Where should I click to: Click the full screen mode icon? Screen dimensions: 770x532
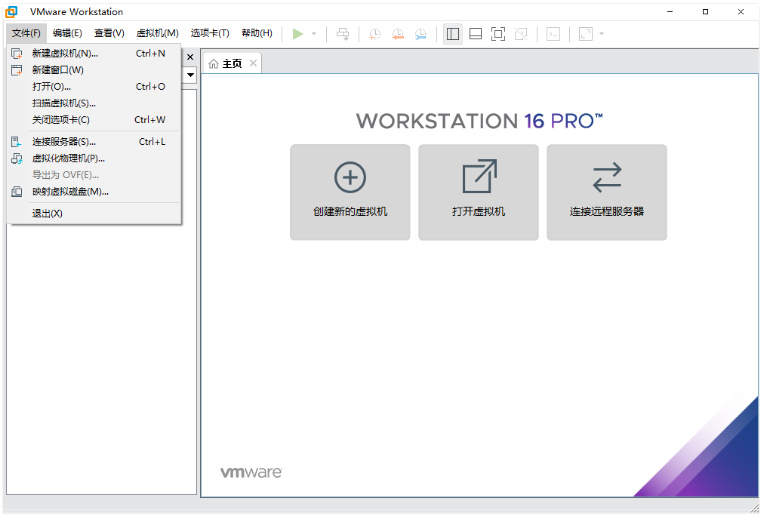point(497,34)
